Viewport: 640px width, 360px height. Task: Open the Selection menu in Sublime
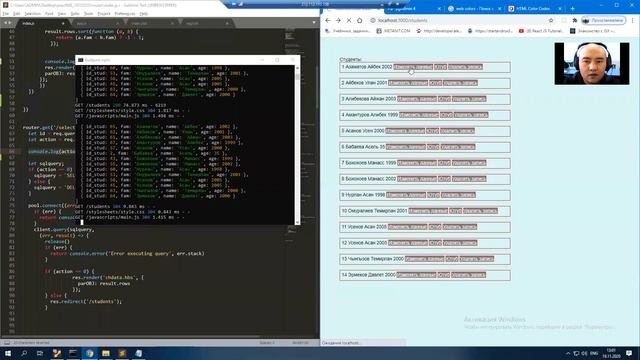point(32,14)
